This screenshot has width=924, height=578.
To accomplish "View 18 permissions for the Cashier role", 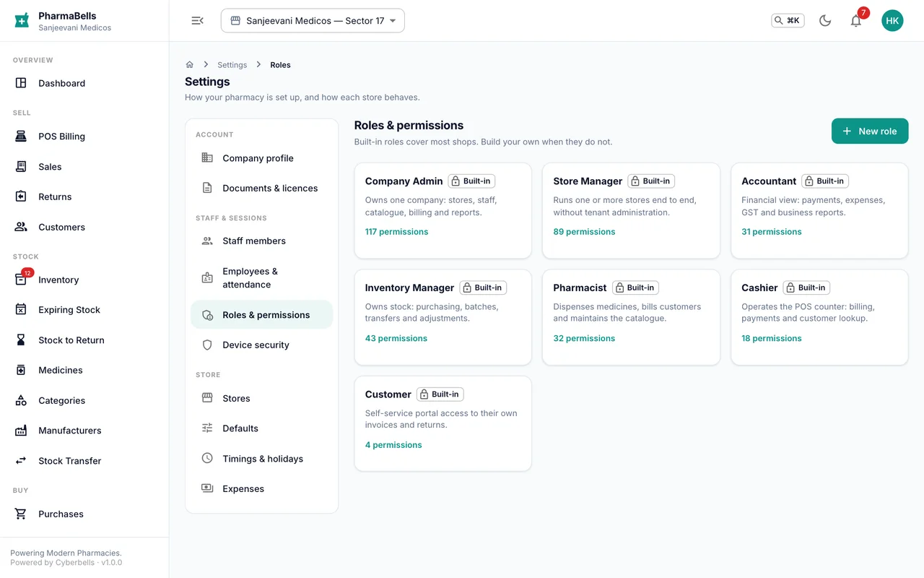I will tap(771, 338).
